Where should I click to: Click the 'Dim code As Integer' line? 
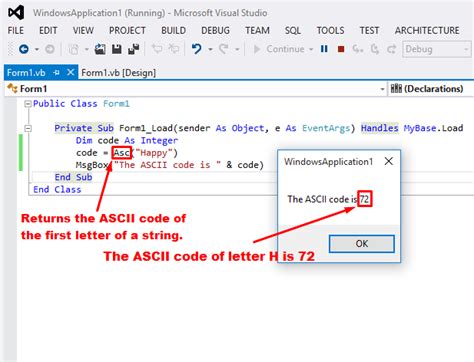click(127, 141)
